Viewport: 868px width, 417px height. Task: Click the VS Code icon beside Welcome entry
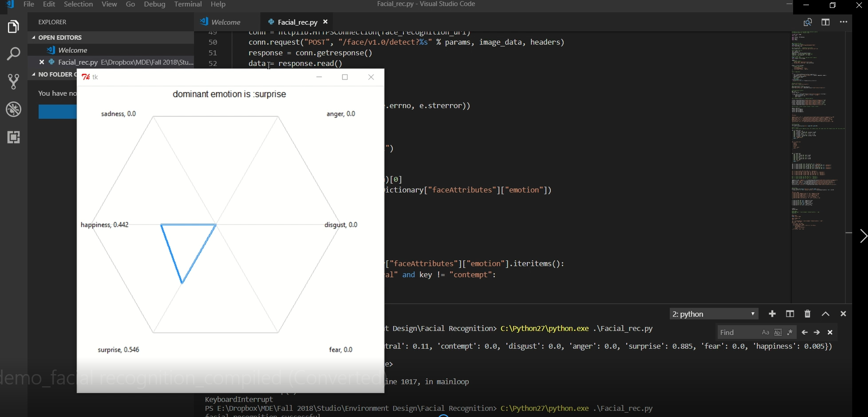[x=51, y=50]
